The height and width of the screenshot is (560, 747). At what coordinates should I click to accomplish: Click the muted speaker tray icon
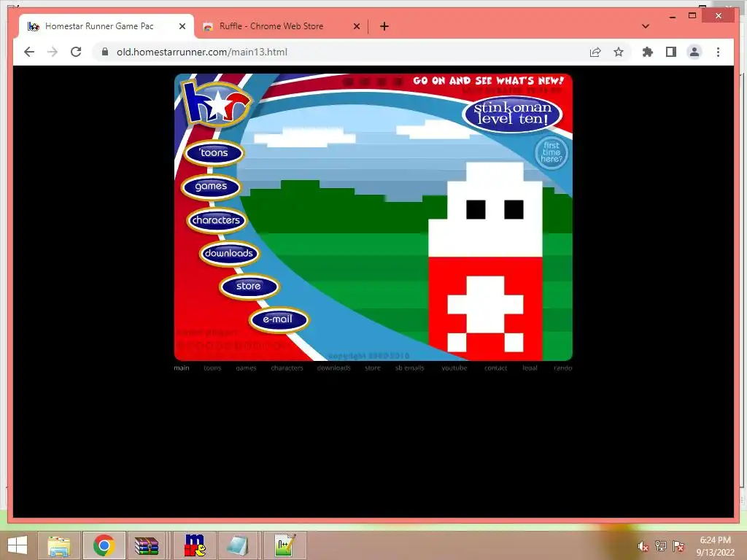643,546
